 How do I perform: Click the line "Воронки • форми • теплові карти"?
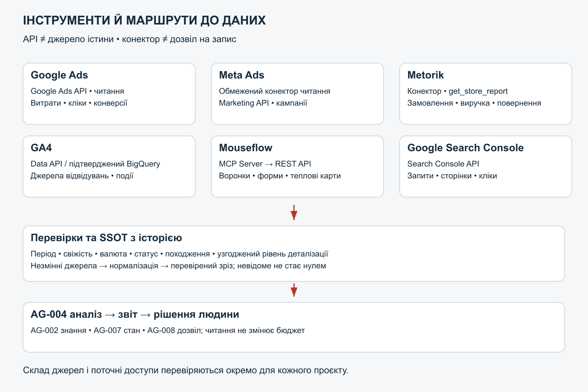[x=280, y=176]
